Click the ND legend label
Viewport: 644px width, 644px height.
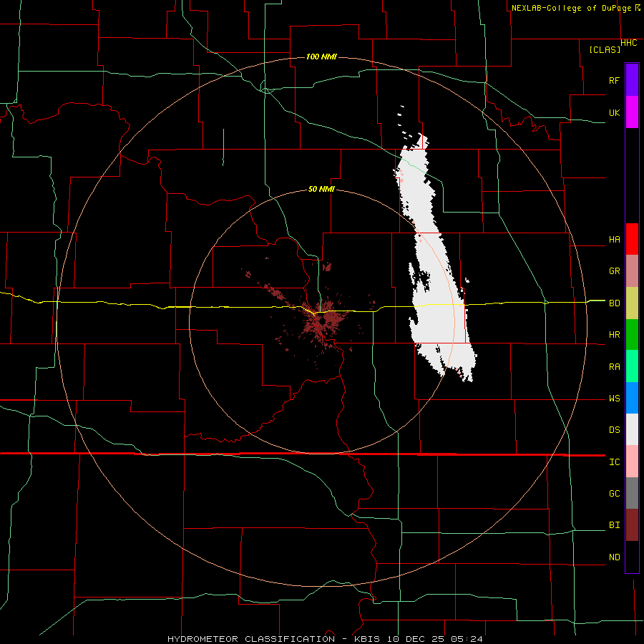pyautogui.click(x=614, y=557)
